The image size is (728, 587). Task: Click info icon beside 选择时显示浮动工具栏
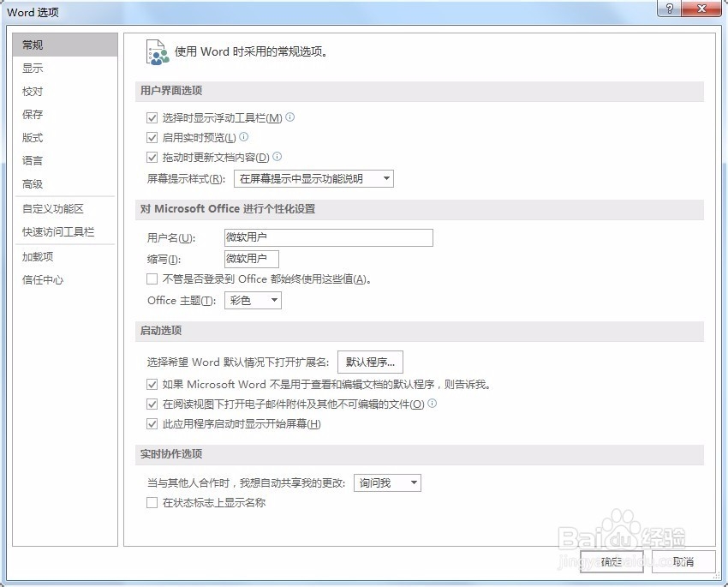coord(289,117)
